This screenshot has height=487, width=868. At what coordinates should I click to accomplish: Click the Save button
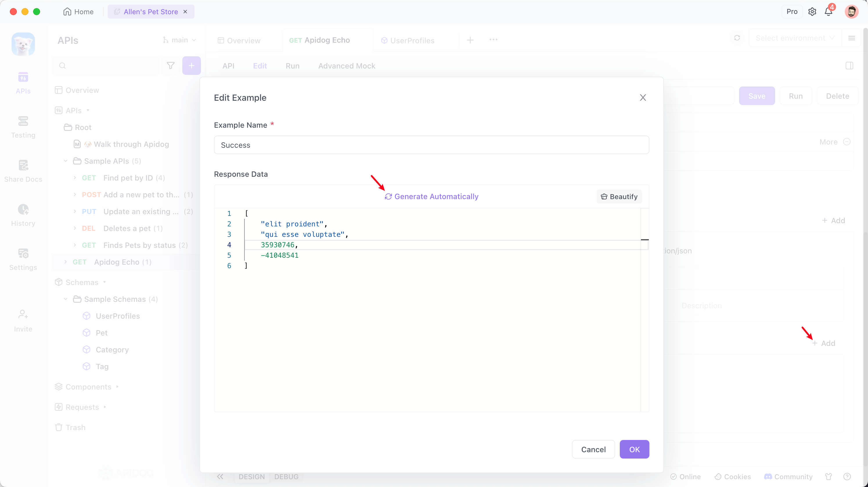click(x=757, y=96)
